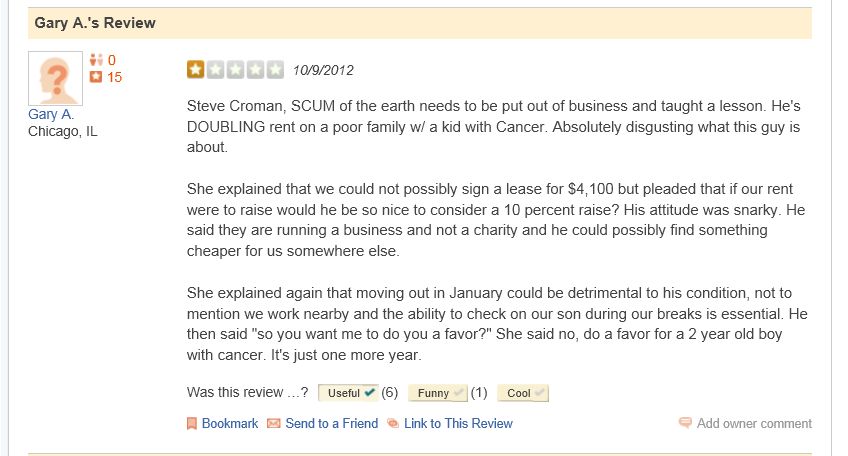The width and height of the screenshot is (848, 456).
Task: Vote this review as Useful
Action: 348,393
